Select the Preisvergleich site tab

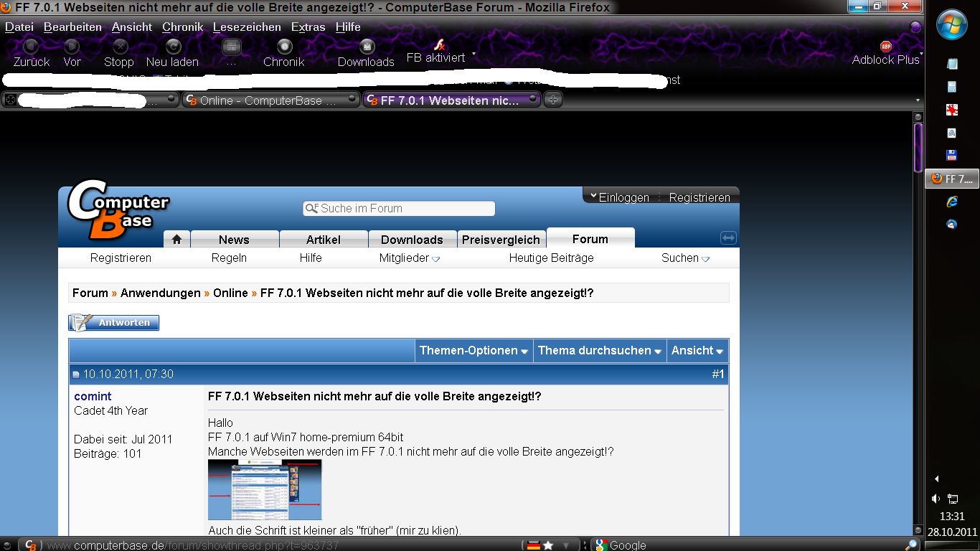click(501, 240)
